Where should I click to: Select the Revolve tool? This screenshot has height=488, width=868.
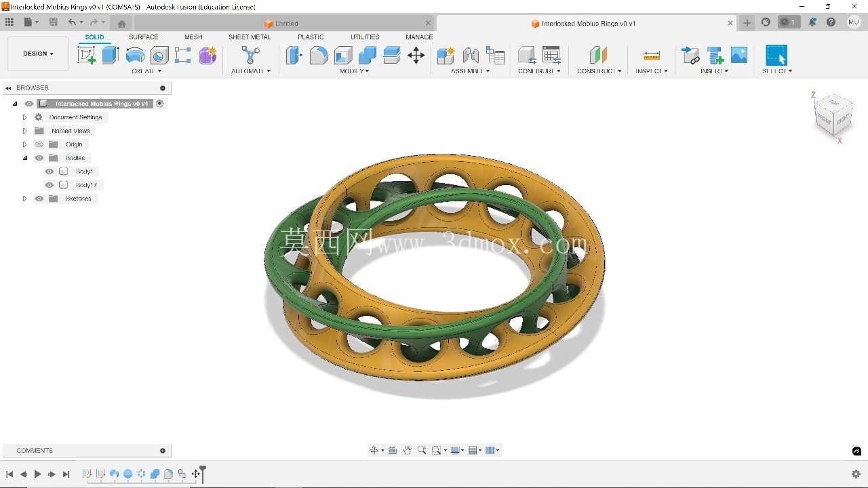tap(135, 55)
